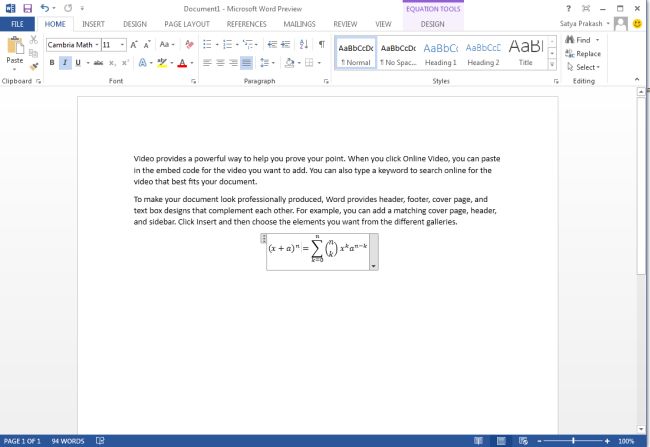Image resolution: width=650 pixels, height=447 pixels.
Task: Toggle Subscript formatting
Action: pyautogui.click(x=112, y=63)
